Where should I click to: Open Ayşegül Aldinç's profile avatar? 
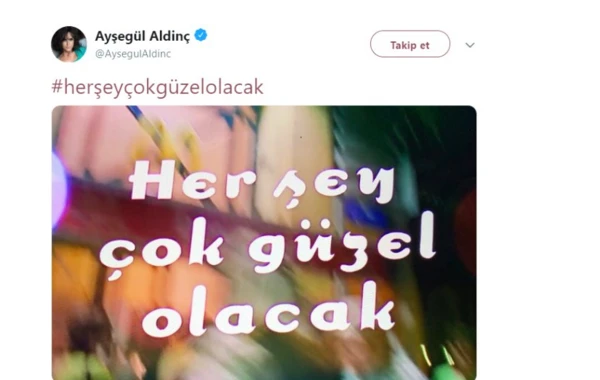69,44
